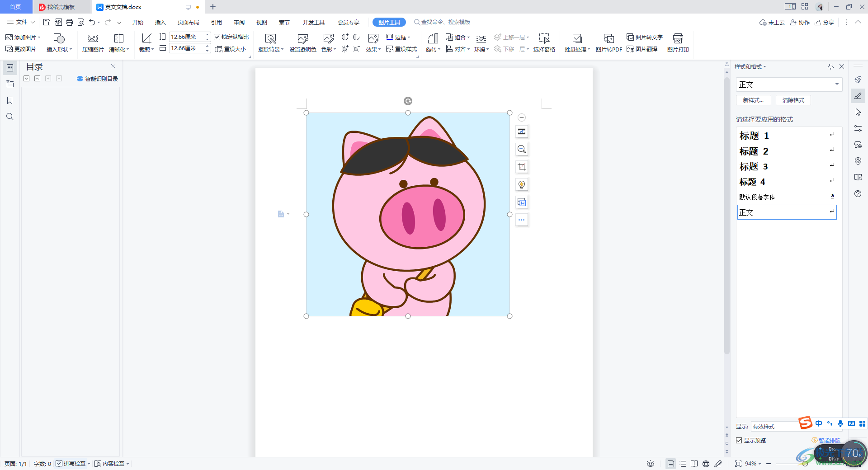The height and width of the screenshot is (470, 868).
Task: Click the 清除格式 clear format button
Action: pyautogui.click(x=793, y=100)
